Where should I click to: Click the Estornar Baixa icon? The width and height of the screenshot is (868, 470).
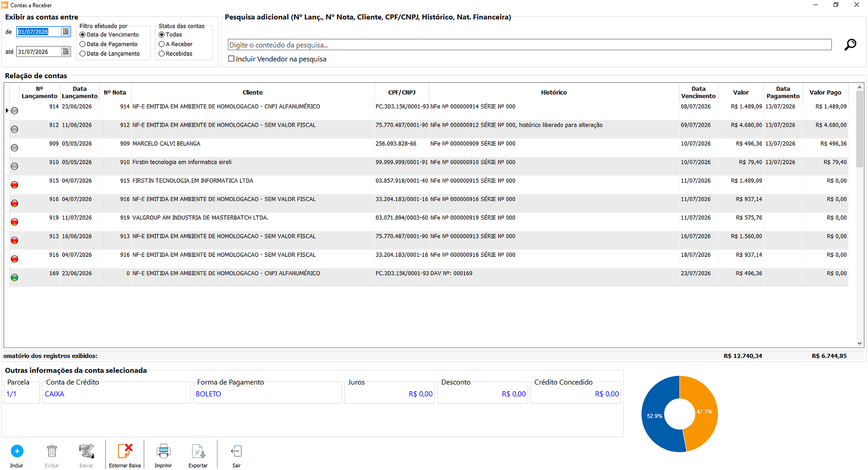tap(125, 451)
